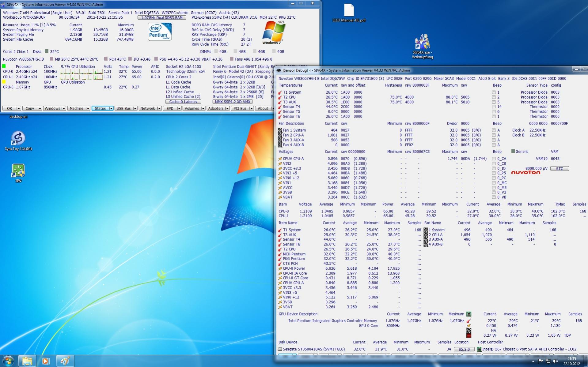
Task: Tick the Beep checkbox labeled 5
Action: point(494,102)
